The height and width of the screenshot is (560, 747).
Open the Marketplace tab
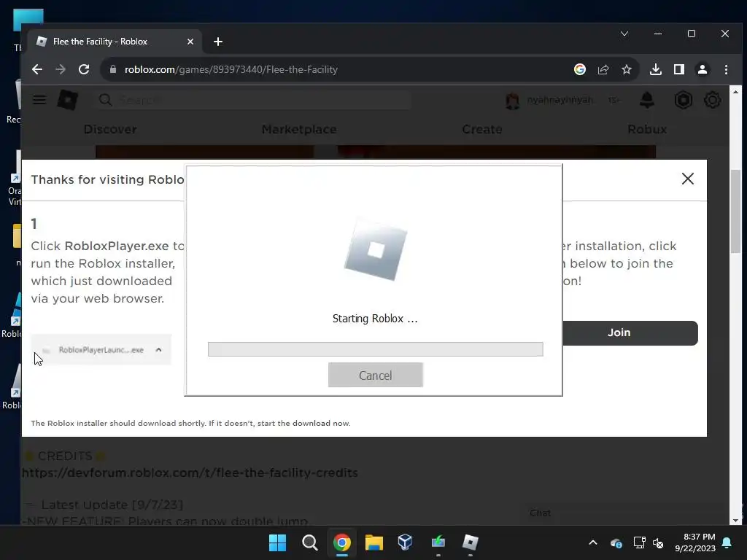click(x=299, y=130)
